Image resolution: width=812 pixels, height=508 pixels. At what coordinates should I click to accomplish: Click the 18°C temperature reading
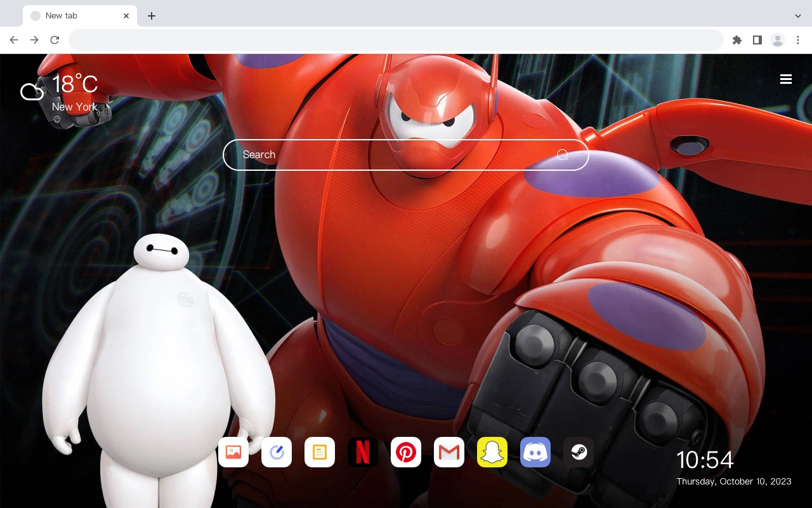coord(75,84)
